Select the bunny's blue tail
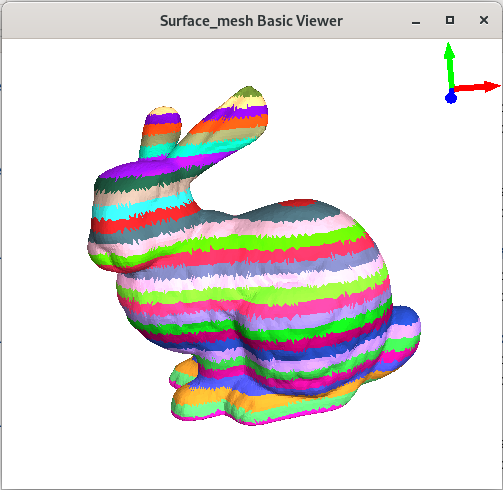Image resolution: width=503 pixels, height=490 pixels. (405, 317)
